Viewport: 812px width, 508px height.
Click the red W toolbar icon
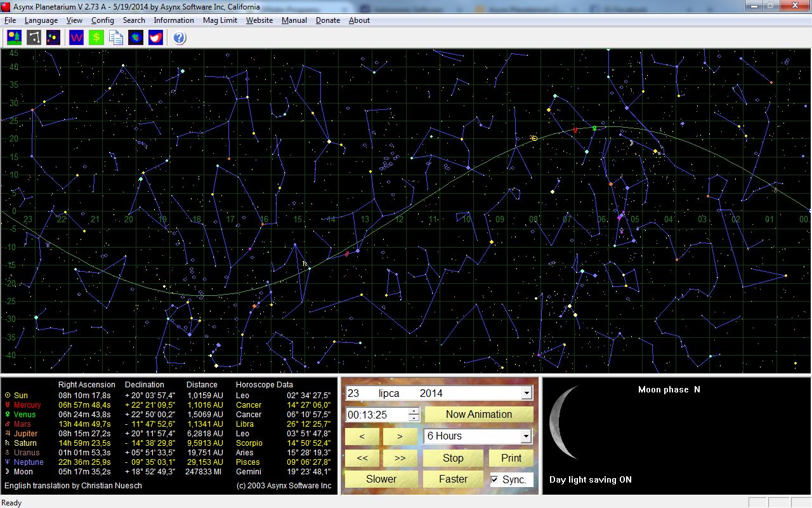point(77,37)
